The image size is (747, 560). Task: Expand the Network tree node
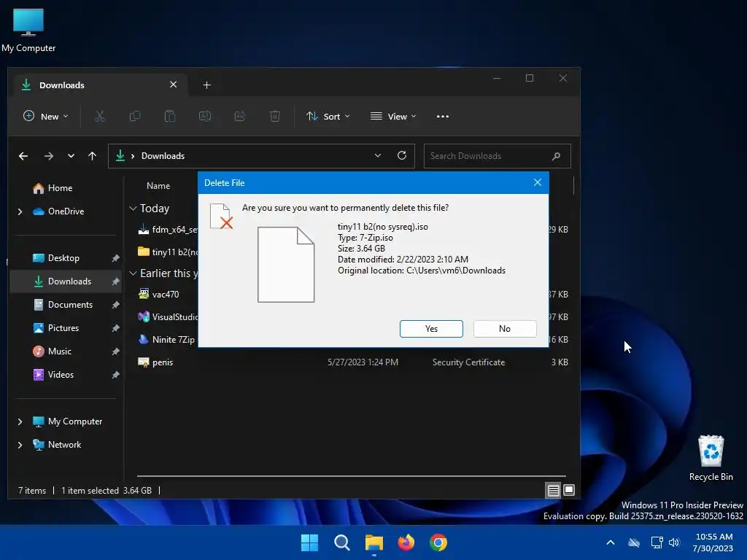20,445
